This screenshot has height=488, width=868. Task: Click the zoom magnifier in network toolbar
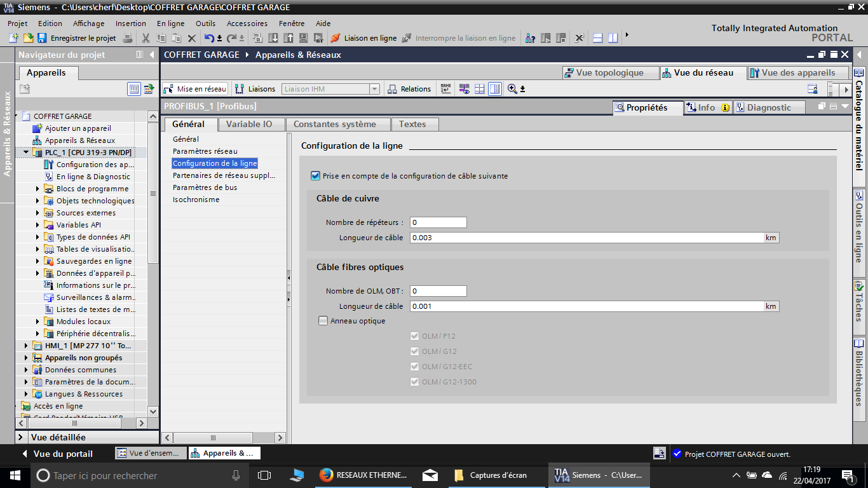click(x=512, y=89)
